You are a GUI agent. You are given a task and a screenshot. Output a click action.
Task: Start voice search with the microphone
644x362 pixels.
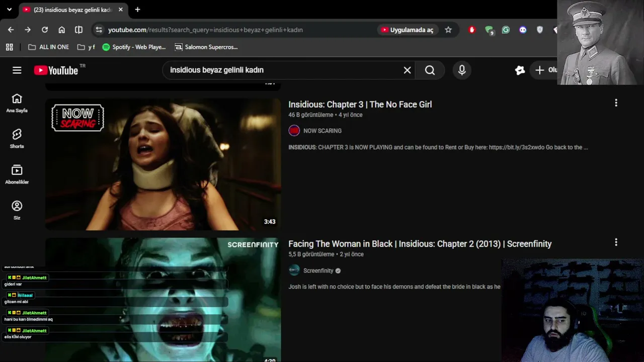pos(462,70)
